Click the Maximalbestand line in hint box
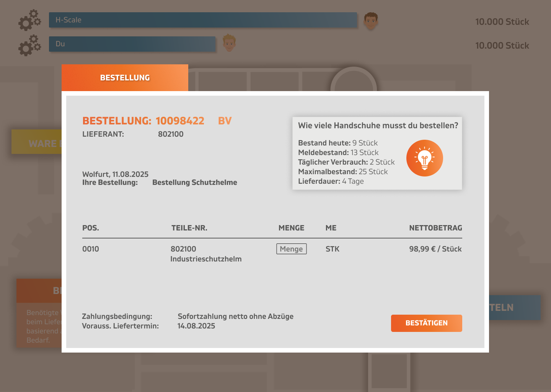Image resolution: width=551 pixels, height=392 pixels. [343, 172]
